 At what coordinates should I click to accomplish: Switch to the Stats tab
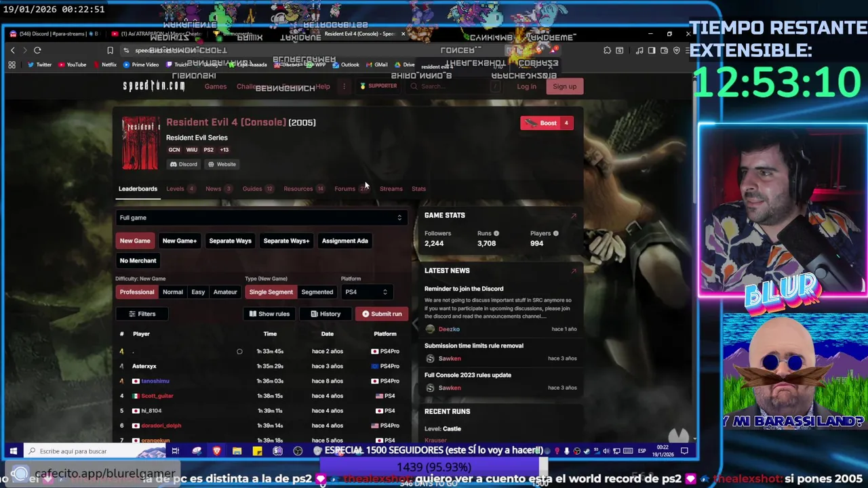[x=418, y=189]
